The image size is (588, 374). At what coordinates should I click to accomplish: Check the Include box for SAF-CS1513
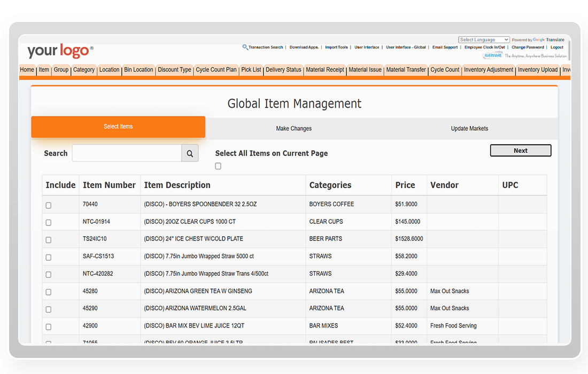coord(48,258)
